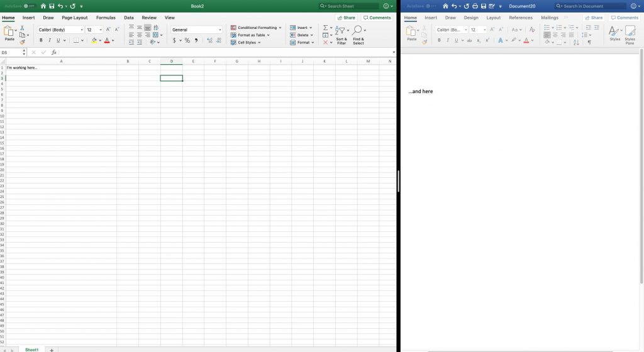This screenshot has height=352, width=644.
Task: Open Sort & Filter in Excel
Action: (x=341, y=35)
